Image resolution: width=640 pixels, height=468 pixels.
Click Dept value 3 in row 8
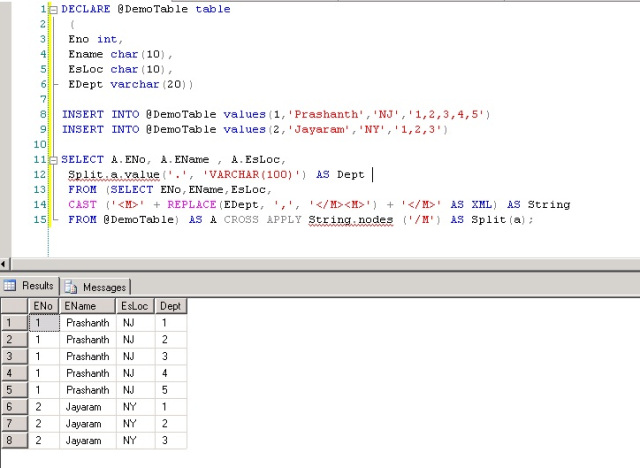[171, 440]
